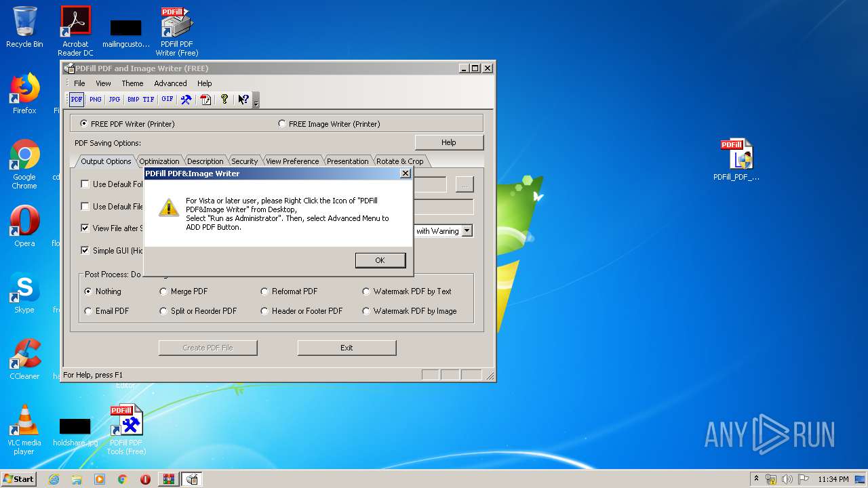Select the TIF output toolbar icon
Viewport: 868px width, 488px height.
148,100
